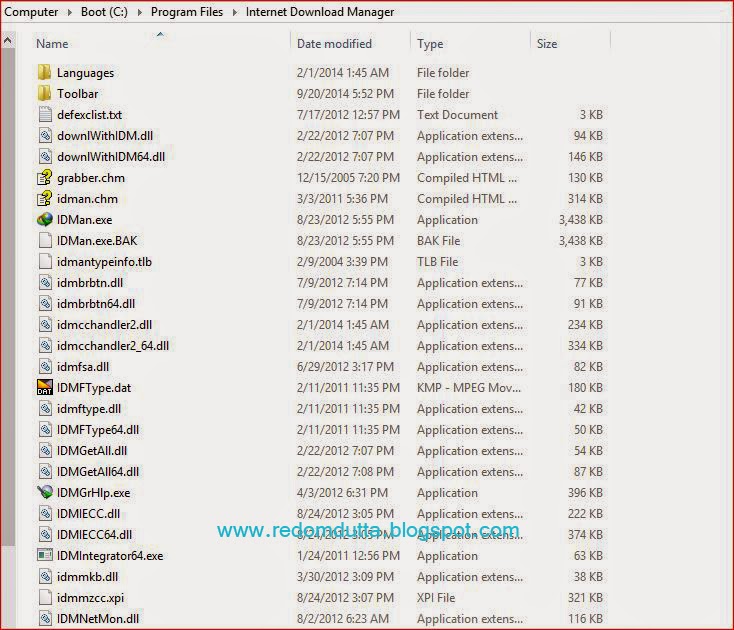Click the idmbrbtn64.dll file icon

45,304
